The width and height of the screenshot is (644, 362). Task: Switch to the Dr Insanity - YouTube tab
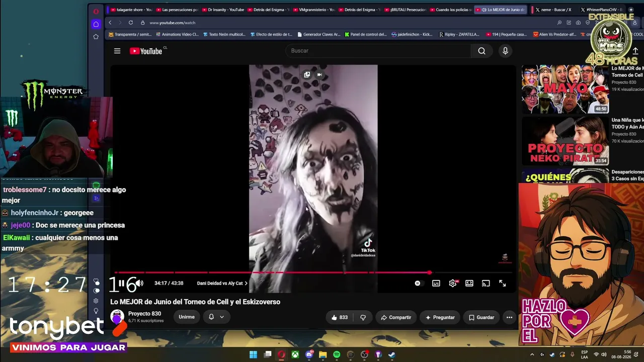click(223, 10)
